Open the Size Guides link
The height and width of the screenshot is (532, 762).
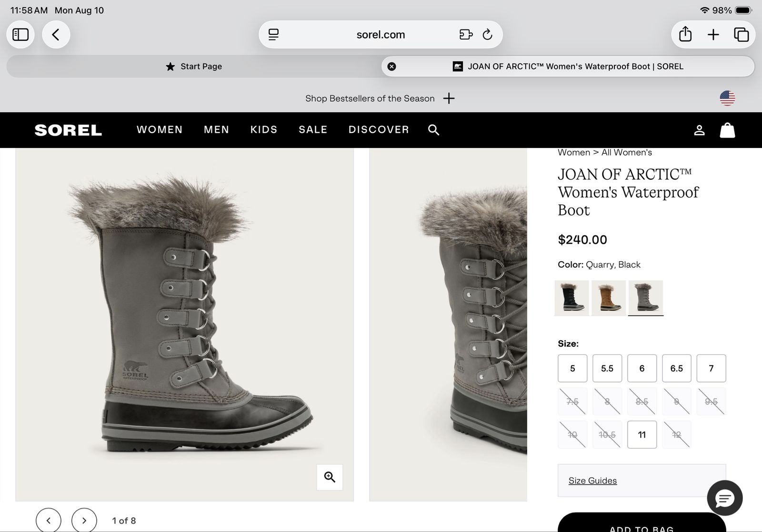pyautogui.click(x=592, y=481)
